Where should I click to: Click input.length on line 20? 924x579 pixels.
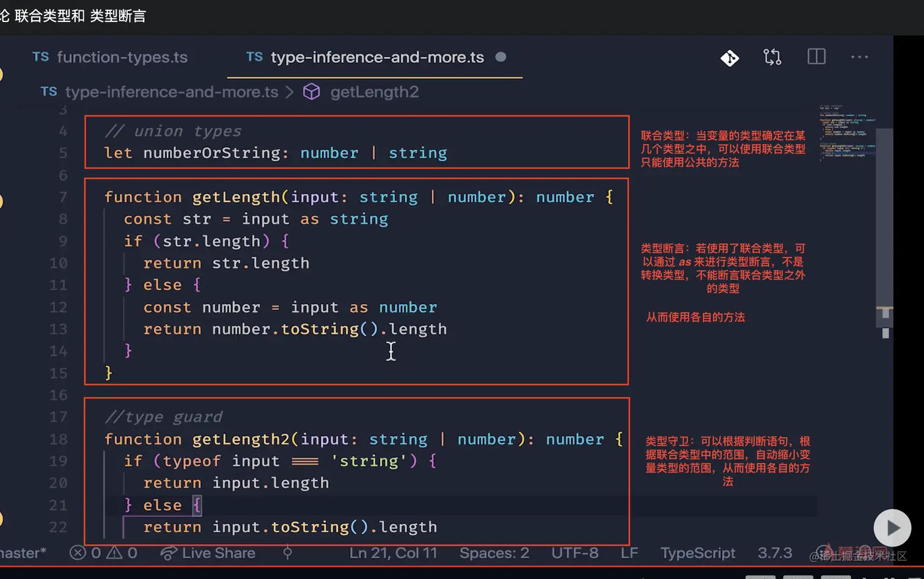point(271,483)
